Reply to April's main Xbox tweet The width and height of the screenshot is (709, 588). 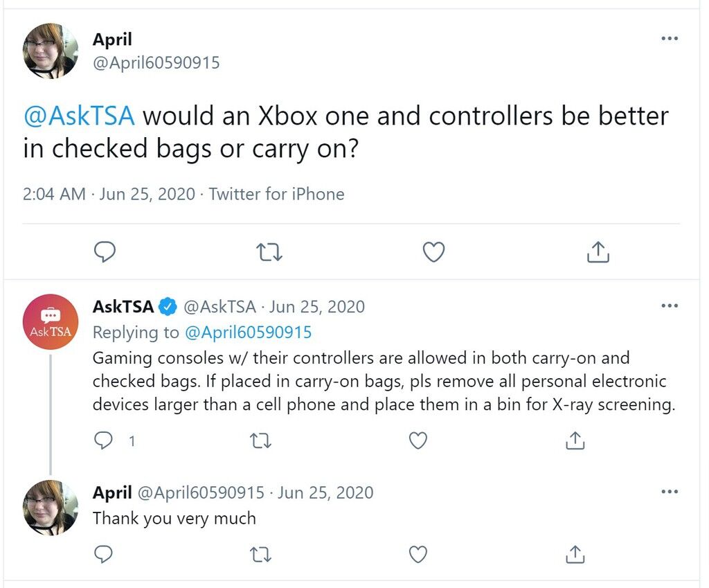coord(105,252)
